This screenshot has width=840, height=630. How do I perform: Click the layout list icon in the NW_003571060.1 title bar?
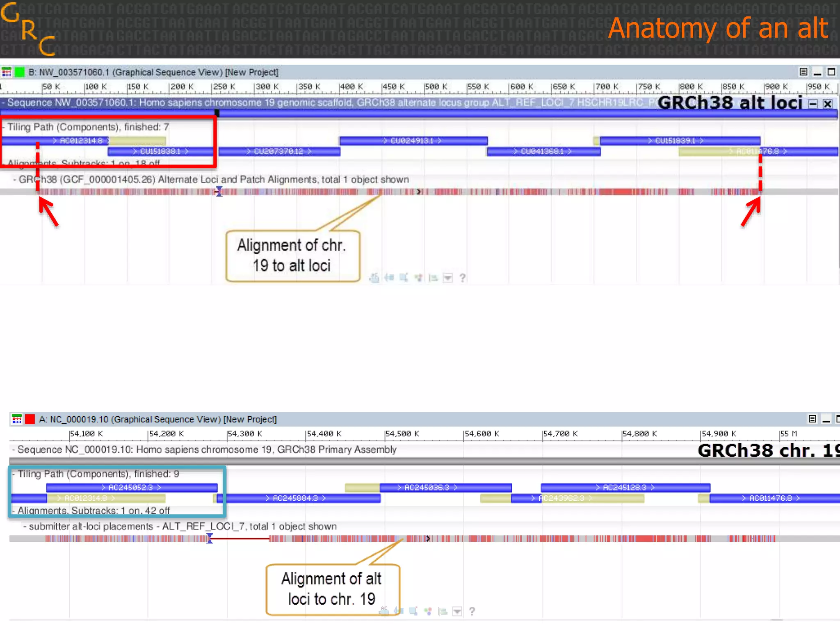tap(803, 72)
